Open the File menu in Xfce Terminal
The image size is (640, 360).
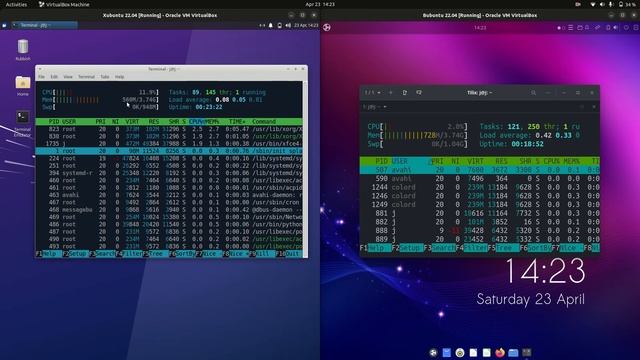42,77
